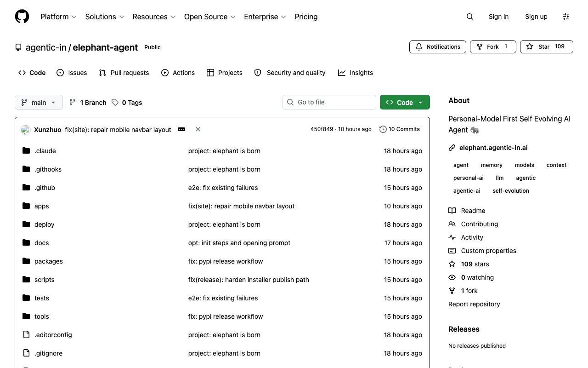Open the Report repository link
This screenshot has width=588, height=368.
point(474,304)
